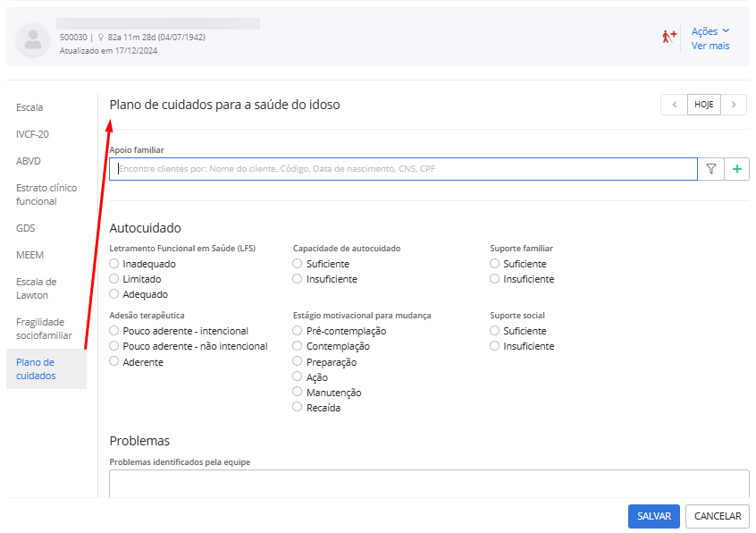
Task: Select Suficiente under Suporte familiar
Action: [494, 263]
